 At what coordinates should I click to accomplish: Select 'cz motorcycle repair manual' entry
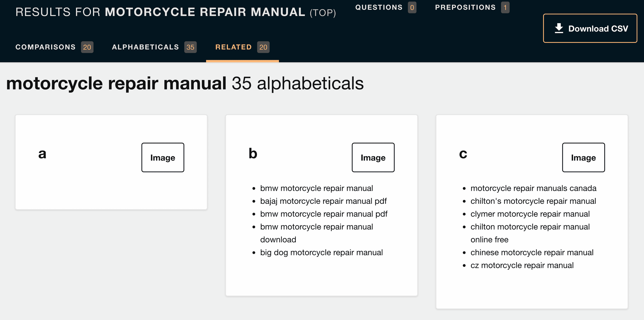click(522, 265)
